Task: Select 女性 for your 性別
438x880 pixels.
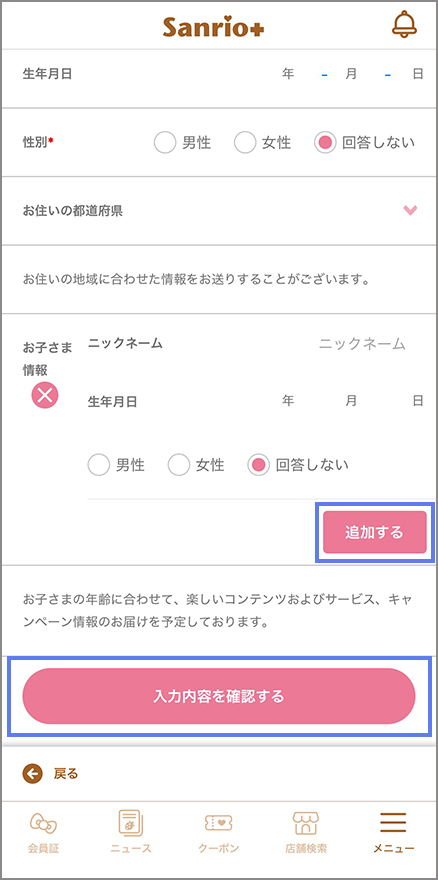Action: (245, 143)
